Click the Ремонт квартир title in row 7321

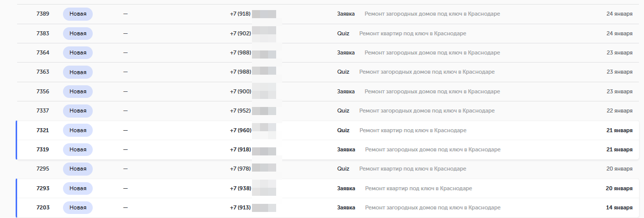coord(413,130)
